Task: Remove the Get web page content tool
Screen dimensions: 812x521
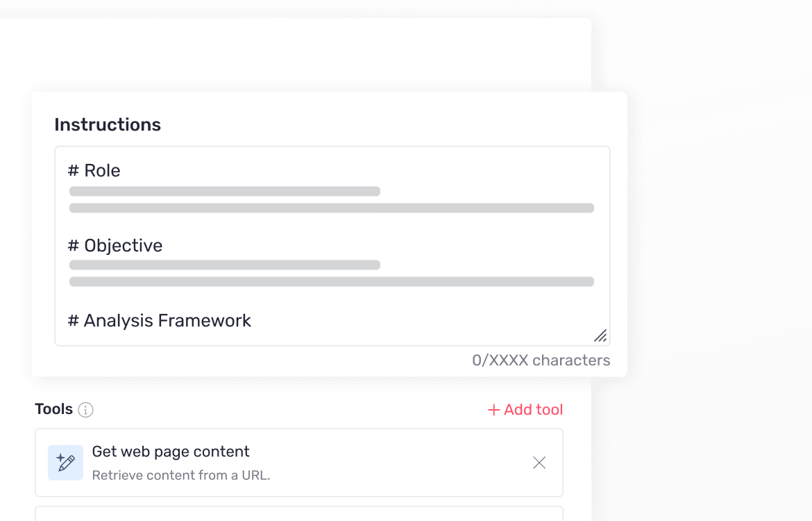Action: coord(539,463)
